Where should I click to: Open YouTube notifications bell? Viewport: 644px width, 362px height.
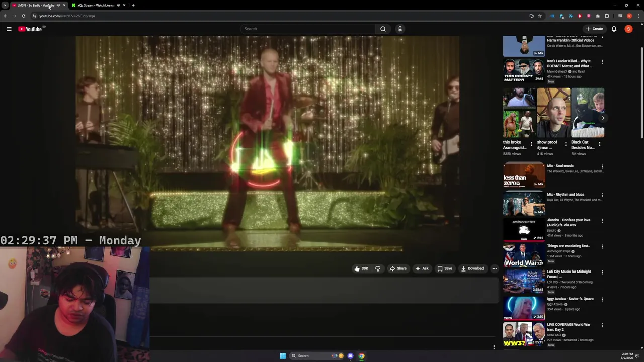coord(614,29)
